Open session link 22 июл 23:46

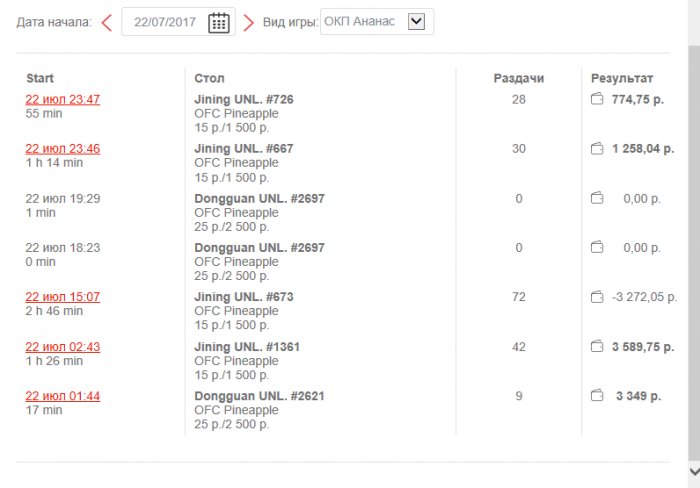click(x=63, y=149)
